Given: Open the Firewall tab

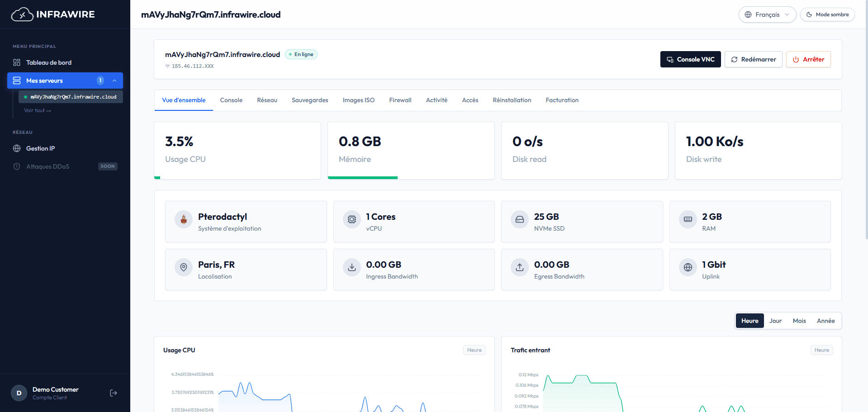Looking at the screenshot, I should click(400, 100).
